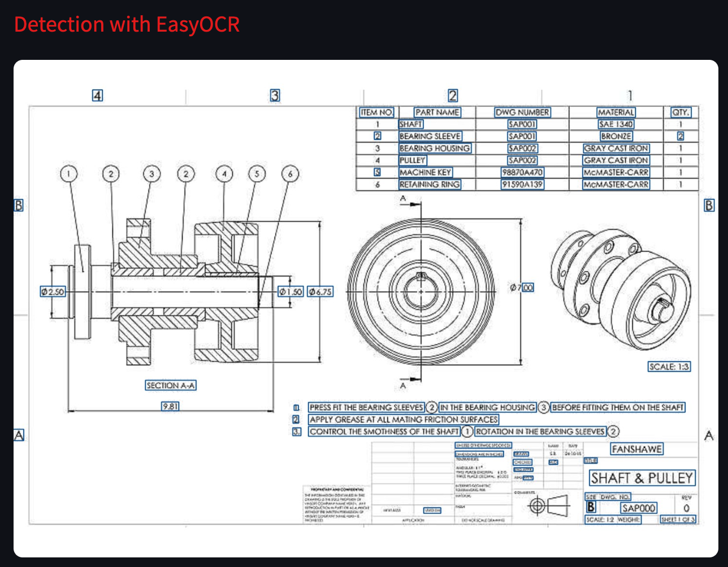
Task: Click drawing number "91590A139"
Action: click(522, 184)
